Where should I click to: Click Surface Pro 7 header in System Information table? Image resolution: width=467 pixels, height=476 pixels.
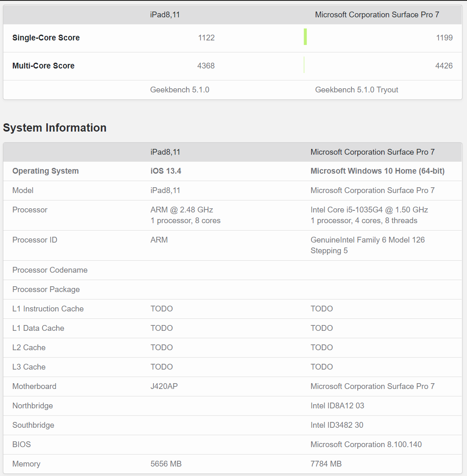pos(372,152)
